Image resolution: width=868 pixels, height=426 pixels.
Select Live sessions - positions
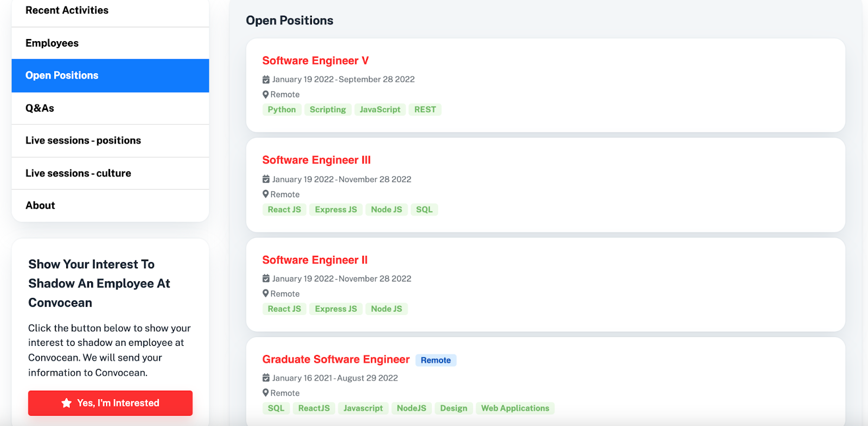tap(83, 140)
